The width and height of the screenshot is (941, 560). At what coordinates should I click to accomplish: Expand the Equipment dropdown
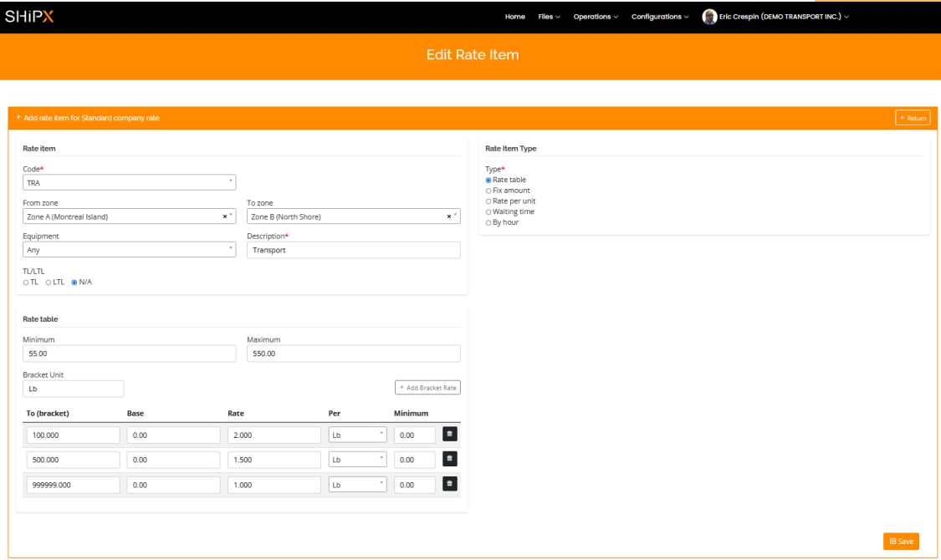tap(129, 250)
